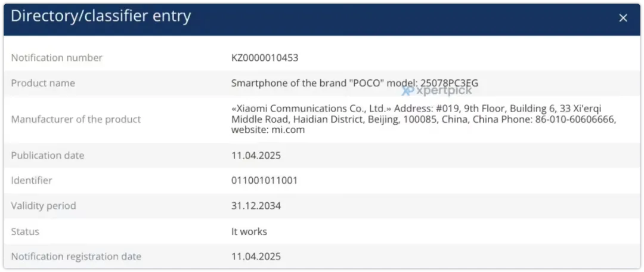Click the Notification number label
This screenshot has height=272, width=644.
tap(57, 58)
